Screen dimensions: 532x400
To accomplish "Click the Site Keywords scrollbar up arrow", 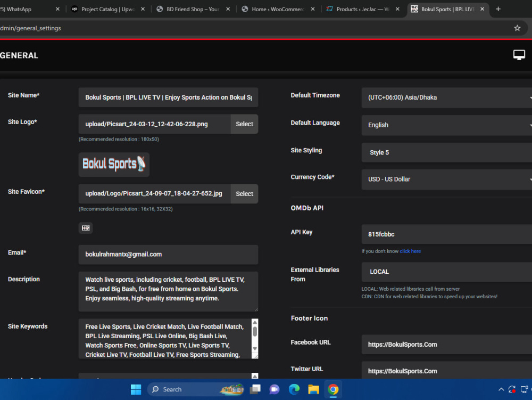I will coord(255,322).
